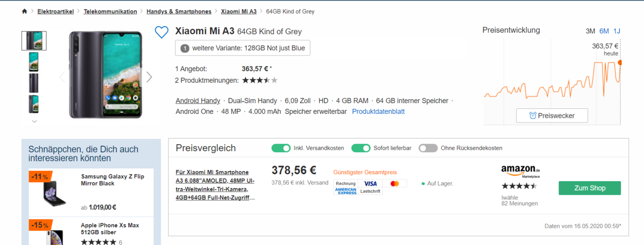Open the Amazon offer title link
The height and width of the screenshot is (245, 644).
pos(215,185)
